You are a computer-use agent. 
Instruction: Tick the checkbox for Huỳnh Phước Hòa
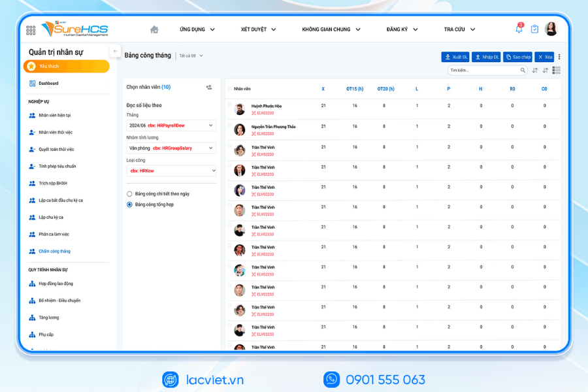pos(229,105)
